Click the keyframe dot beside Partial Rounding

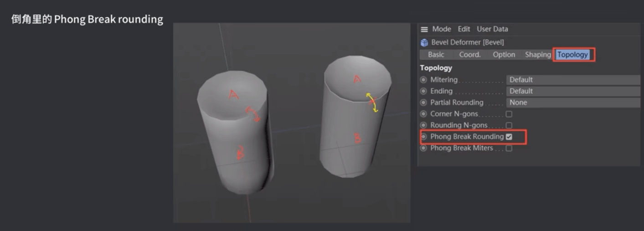click(423, 103)
